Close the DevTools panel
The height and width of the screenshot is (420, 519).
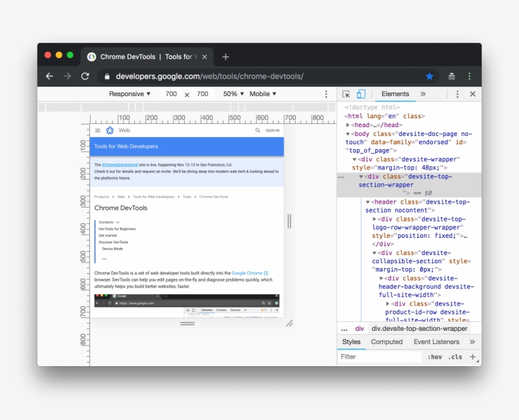(x=473, y=94)
